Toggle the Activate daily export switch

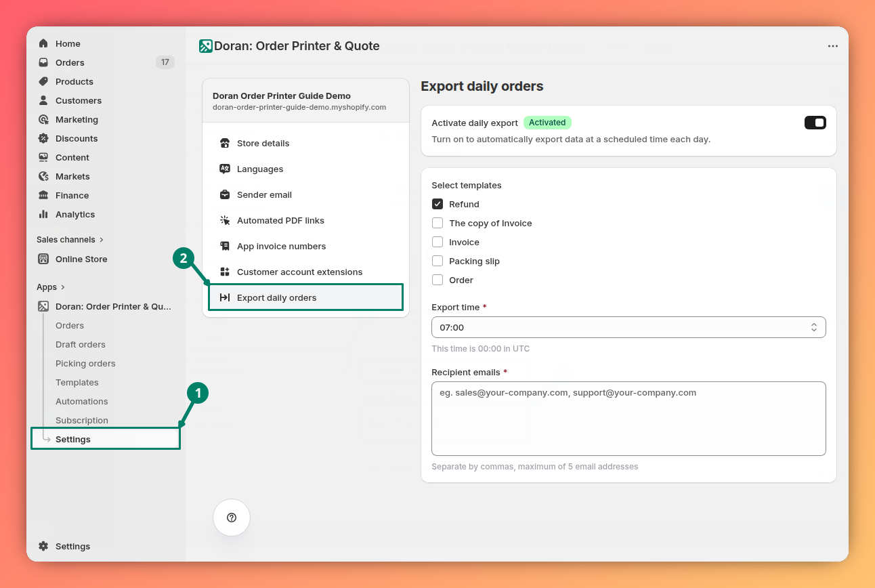pos(815,123)
